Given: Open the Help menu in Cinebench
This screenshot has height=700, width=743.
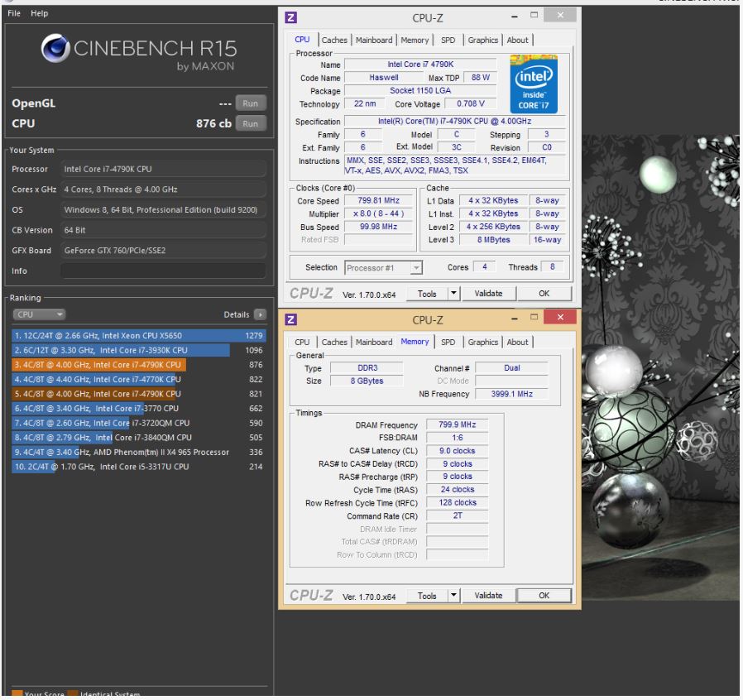Looking at the screenshot, I should click(x=40, y=13).
